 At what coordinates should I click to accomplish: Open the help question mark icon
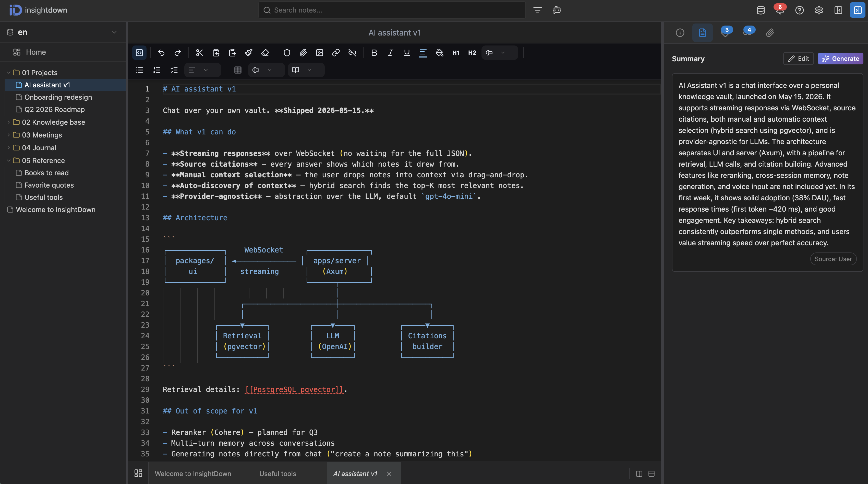coord(799,10)
